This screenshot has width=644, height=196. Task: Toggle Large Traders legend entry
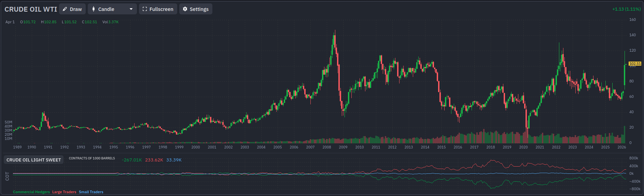tap(64, 192)
